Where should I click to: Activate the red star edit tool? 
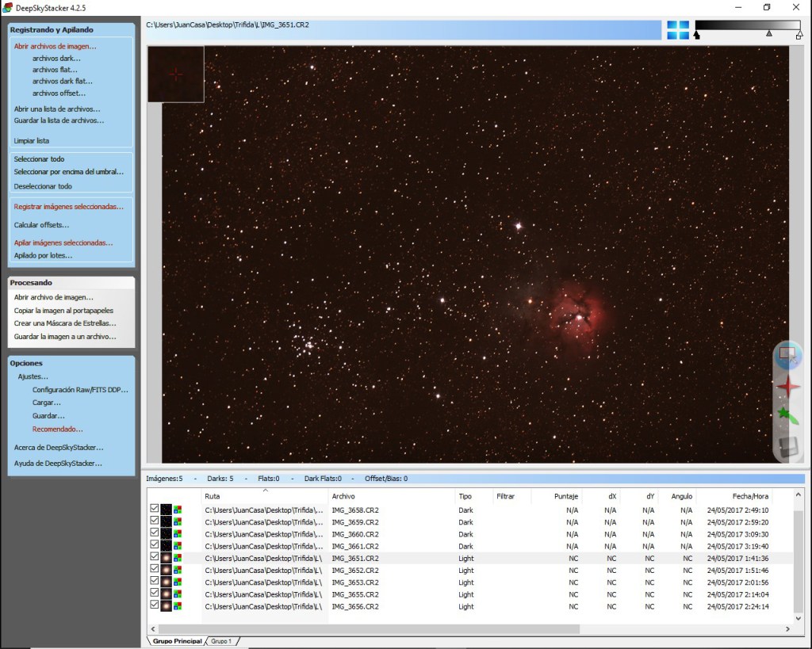coord(788,387)
